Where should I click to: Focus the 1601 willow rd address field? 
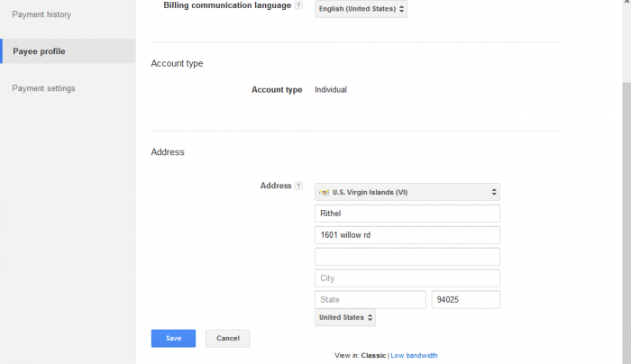(407, 235)
